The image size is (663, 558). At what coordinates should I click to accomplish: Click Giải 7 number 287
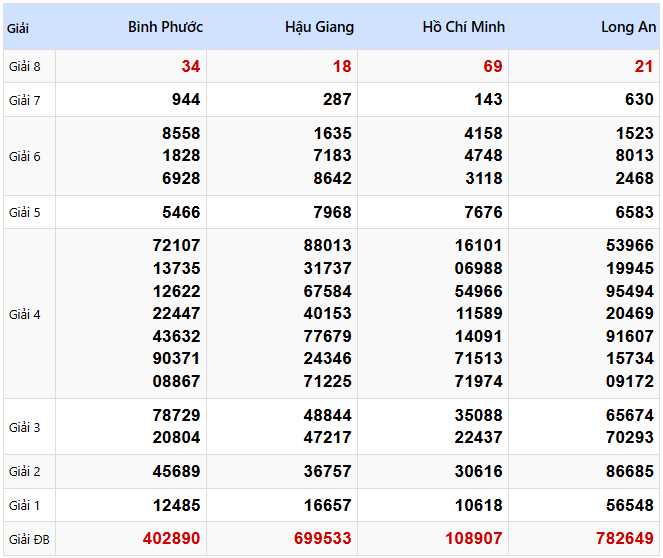point(337,99)
